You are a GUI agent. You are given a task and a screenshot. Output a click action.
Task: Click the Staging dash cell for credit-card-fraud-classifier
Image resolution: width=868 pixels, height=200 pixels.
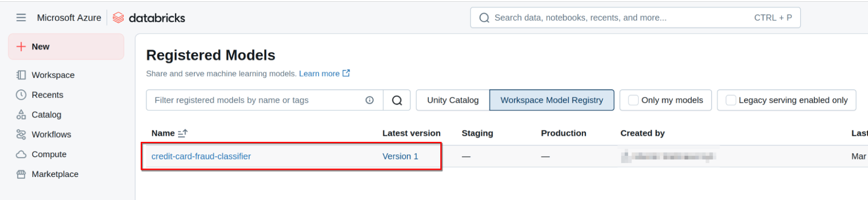(x=466, y=156)
